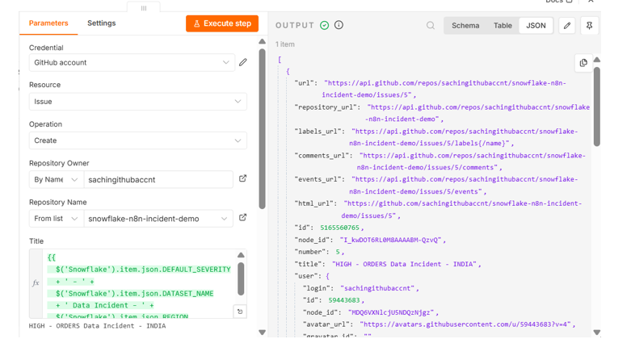Click the html_url link value in JSON
This screenshot has width=631, height=364.
(x=462, y=210)
